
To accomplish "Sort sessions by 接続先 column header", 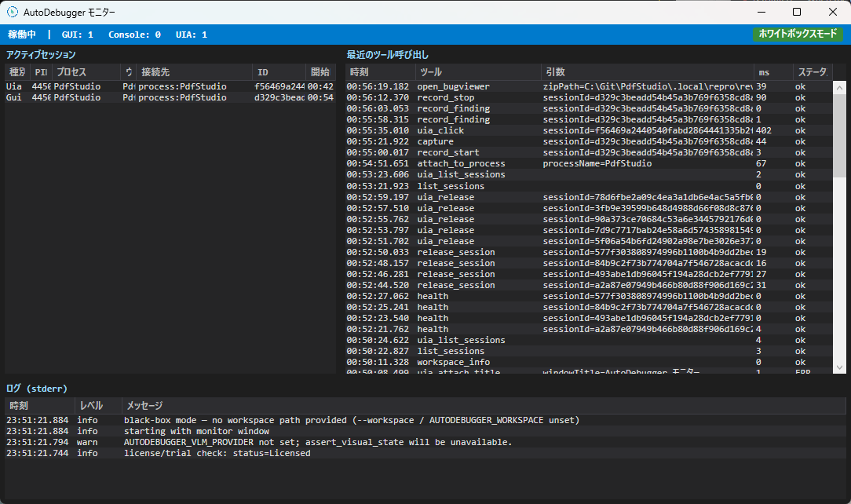I will pyautogui.click(x=194, y=72).
